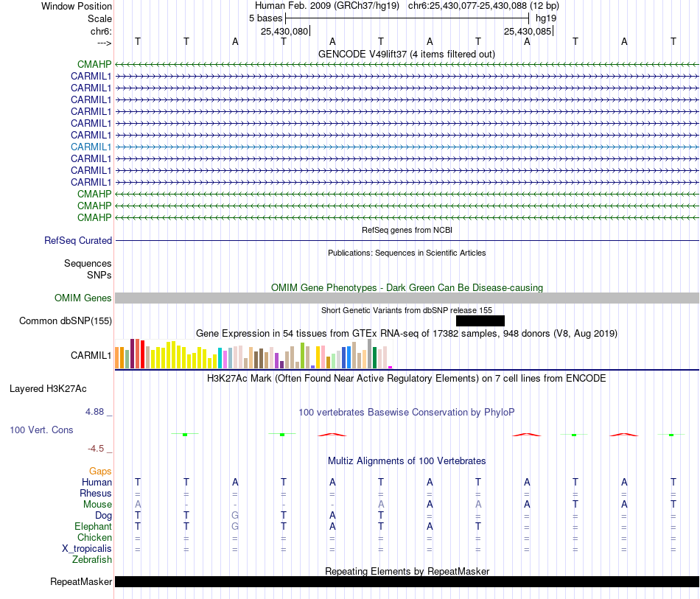Viewport: 700px width, 599px height.
Task: Click the light-blue CARMIL1 transcript arrow line
Action: point(407,147)
